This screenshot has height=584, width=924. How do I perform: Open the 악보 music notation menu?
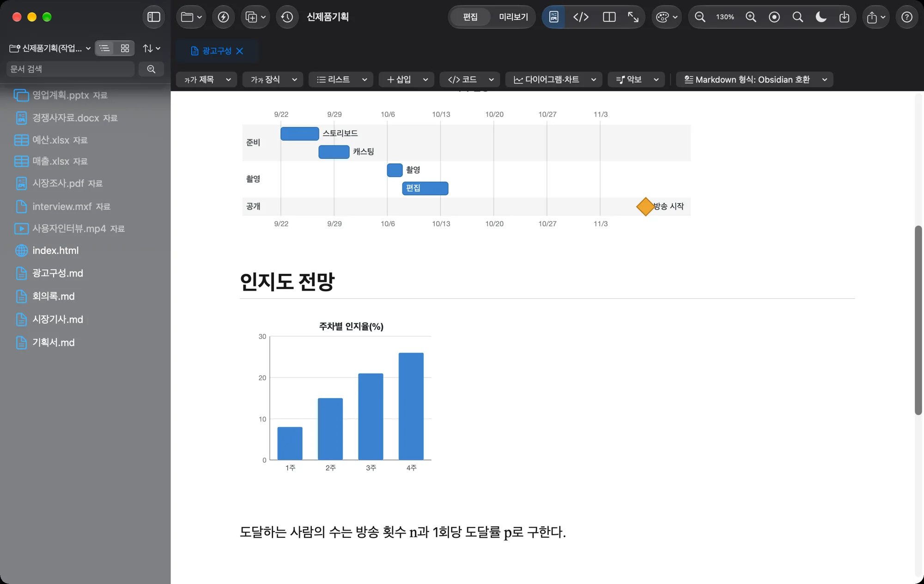click(x=636, y=79)
